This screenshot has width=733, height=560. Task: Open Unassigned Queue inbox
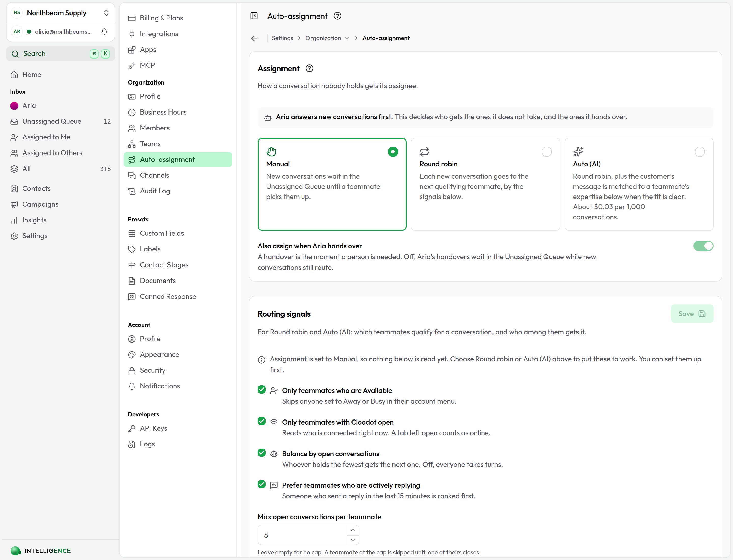[60, 121]
